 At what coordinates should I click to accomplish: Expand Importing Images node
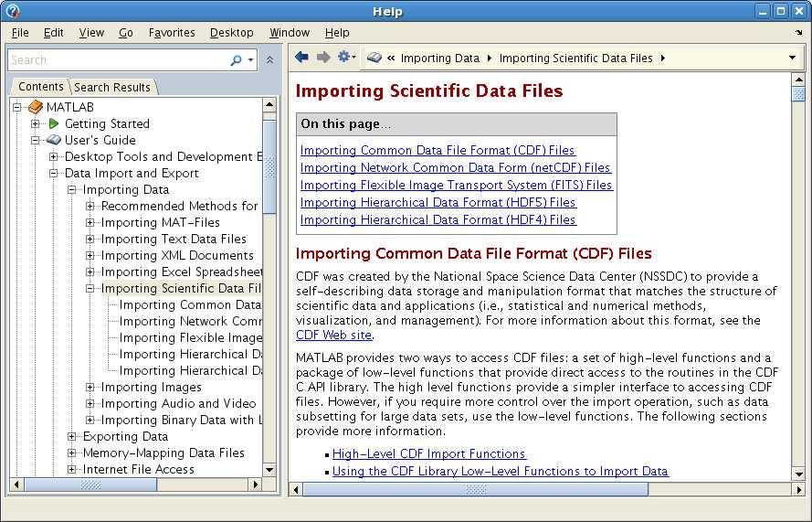pyautogui.click(x=90, y=388)
